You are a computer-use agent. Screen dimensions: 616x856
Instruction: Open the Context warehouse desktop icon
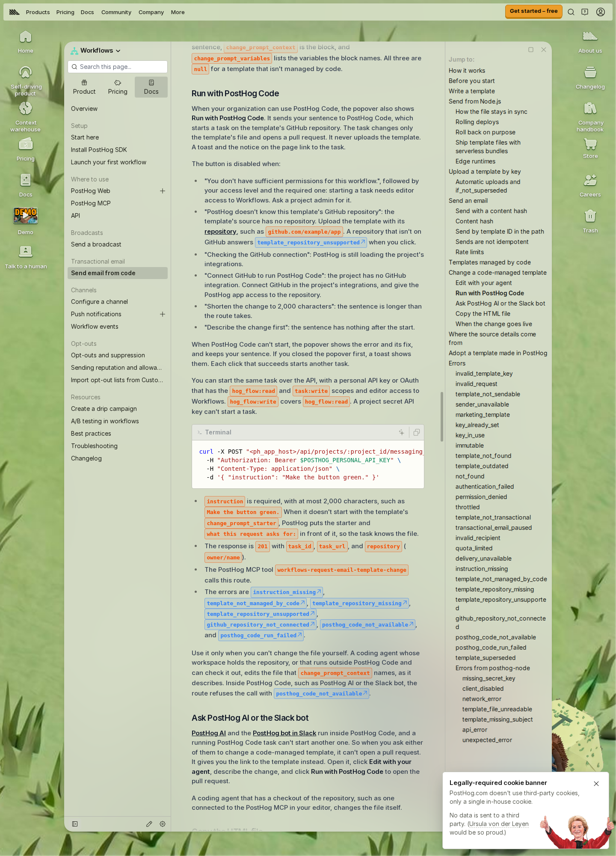25,117
